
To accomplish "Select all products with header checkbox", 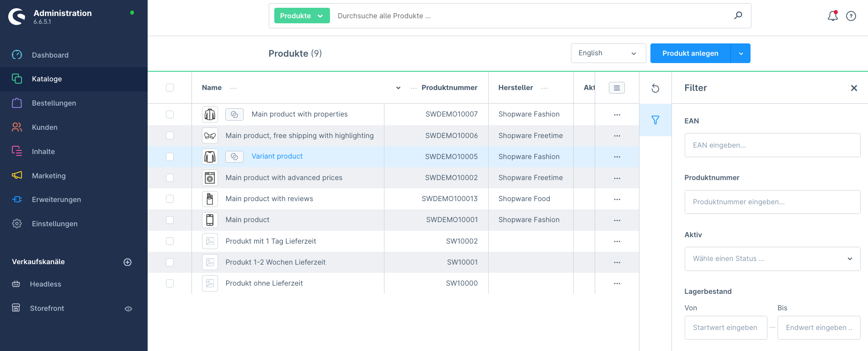I will coord(170,88).
